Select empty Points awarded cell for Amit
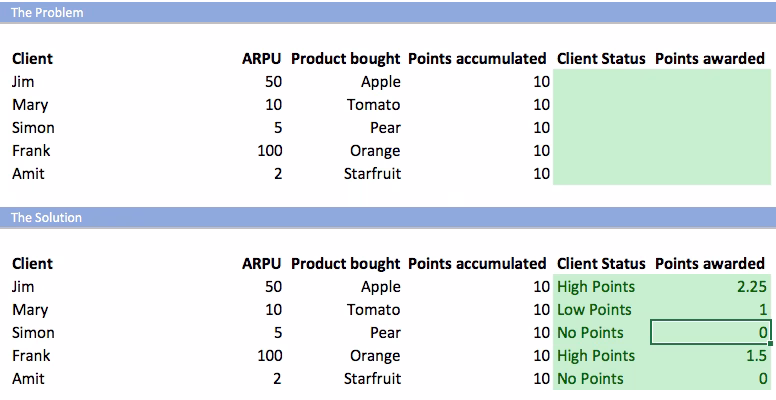The width and height of the screenshot is (776, 400). coord(711,174)
